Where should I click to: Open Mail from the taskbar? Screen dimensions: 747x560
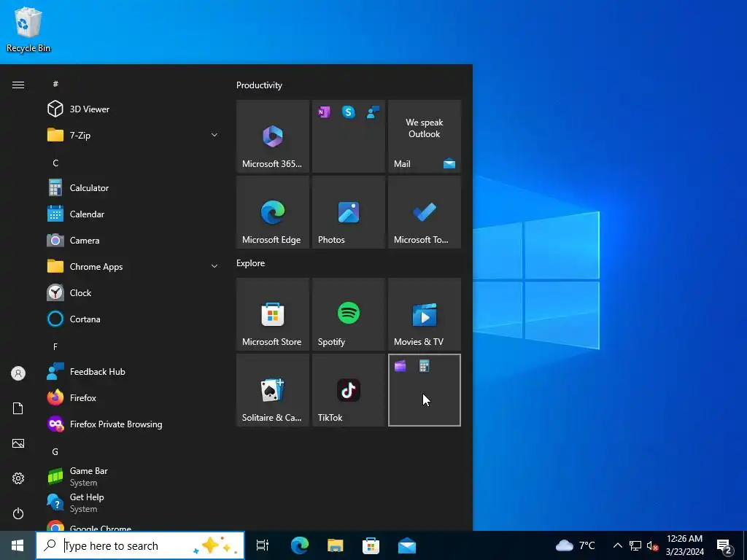click(x=407, y=545)
